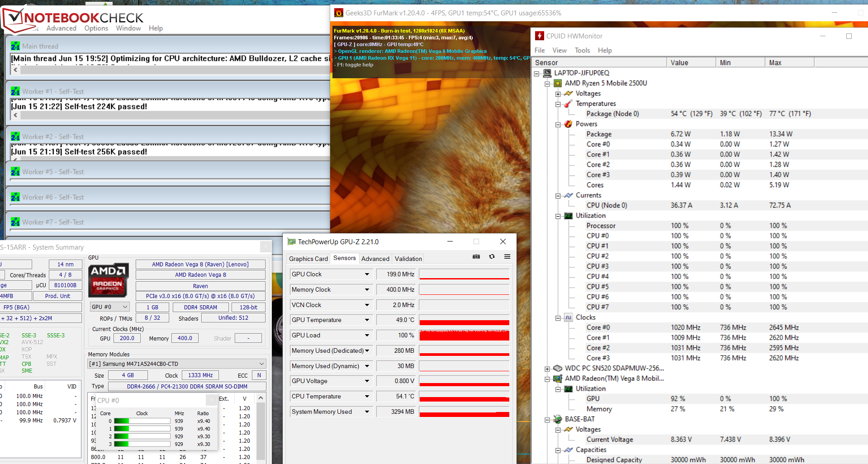The image size is (868, 464).
Task: Click the Main thread window icon in Prime95
Action: tap(15, 46)
